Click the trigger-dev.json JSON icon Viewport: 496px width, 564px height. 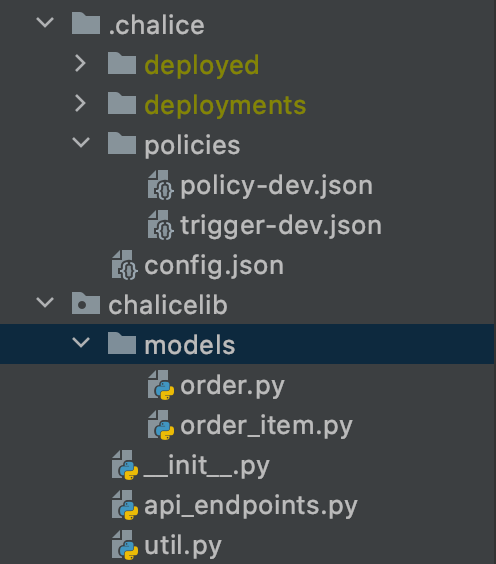tap(161, 225)
